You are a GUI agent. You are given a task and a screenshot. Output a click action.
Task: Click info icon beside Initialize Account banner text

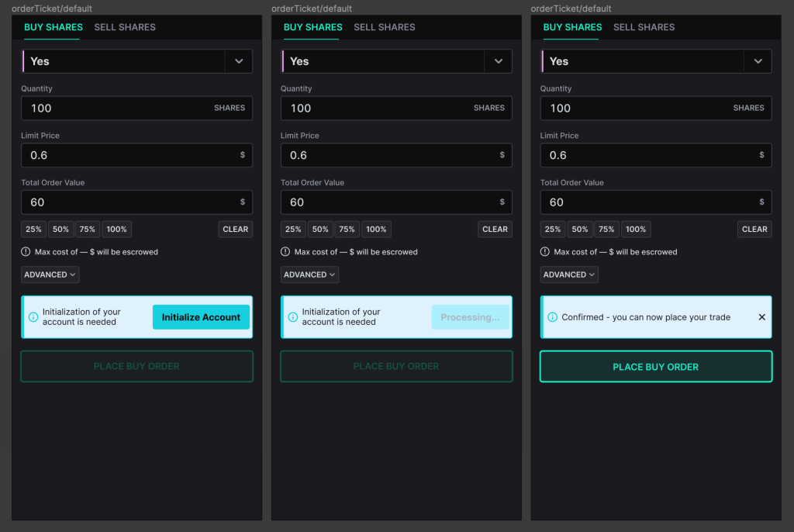[x=33, y=317]
